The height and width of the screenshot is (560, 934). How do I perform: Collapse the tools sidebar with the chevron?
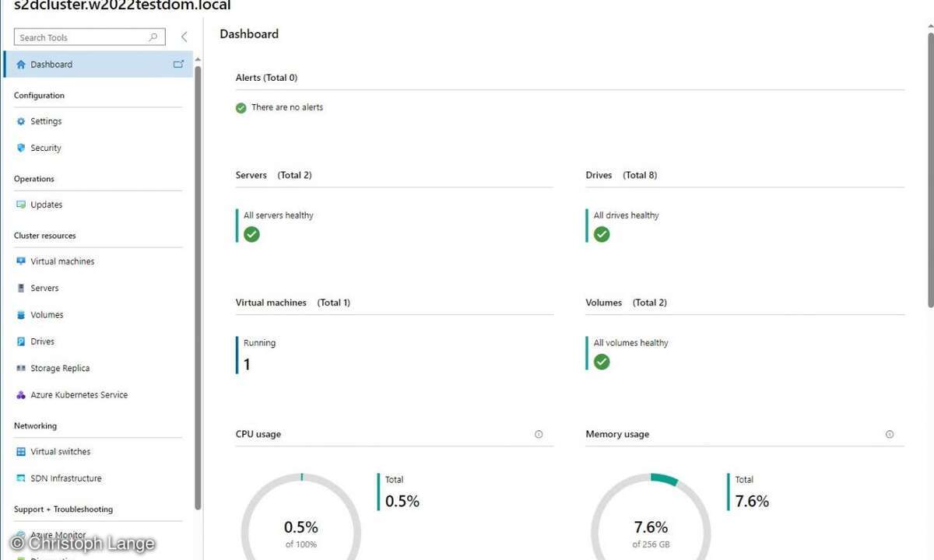coord(184,37)
